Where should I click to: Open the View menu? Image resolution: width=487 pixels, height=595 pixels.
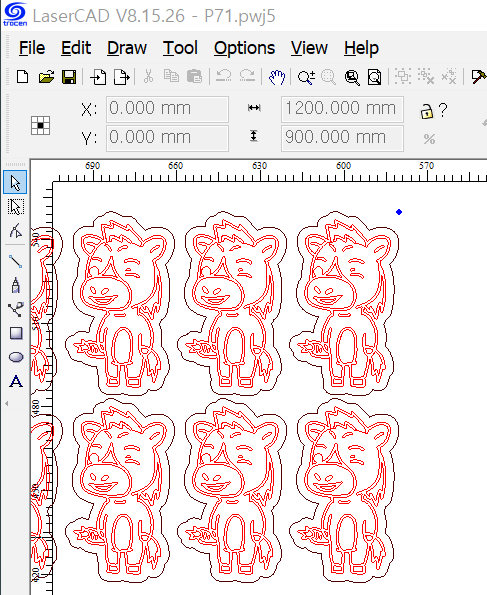(309, 48)
